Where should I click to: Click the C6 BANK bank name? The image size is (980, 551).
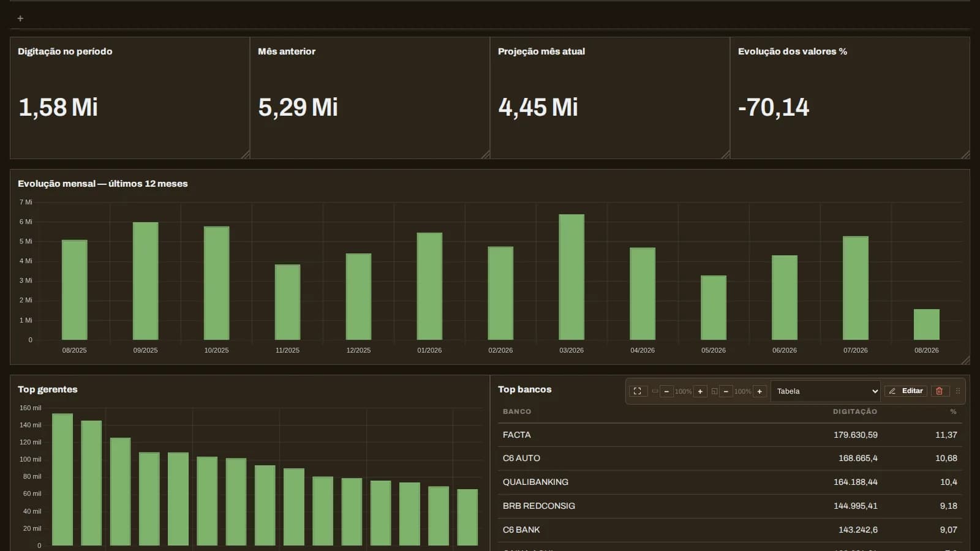pos(521,530)
